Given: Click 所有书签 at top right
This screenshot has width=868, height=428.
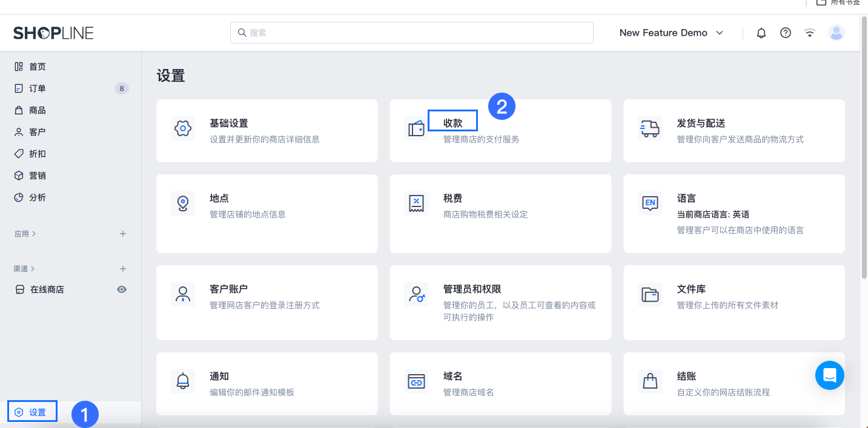Looking at the screenshot, I should tap(845, 3).
